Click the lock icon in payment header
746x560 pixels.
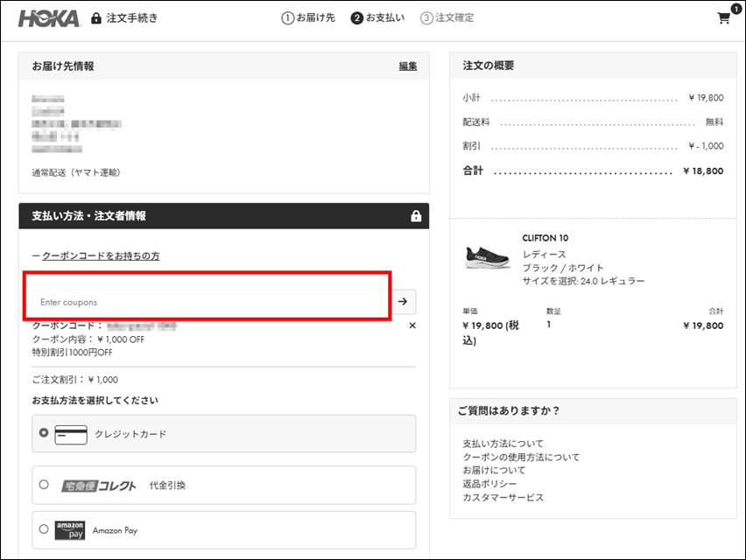(x=416, y=216)
